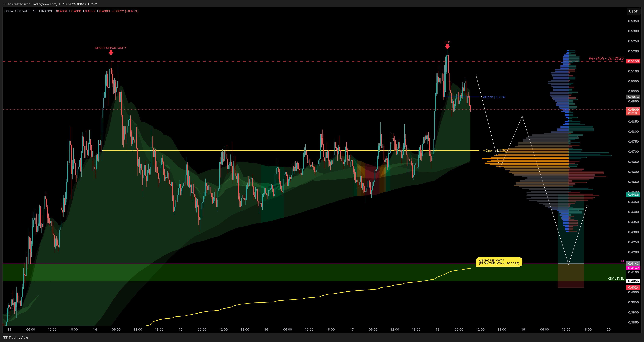Click date 20 on time axis

tap(609, 330)
